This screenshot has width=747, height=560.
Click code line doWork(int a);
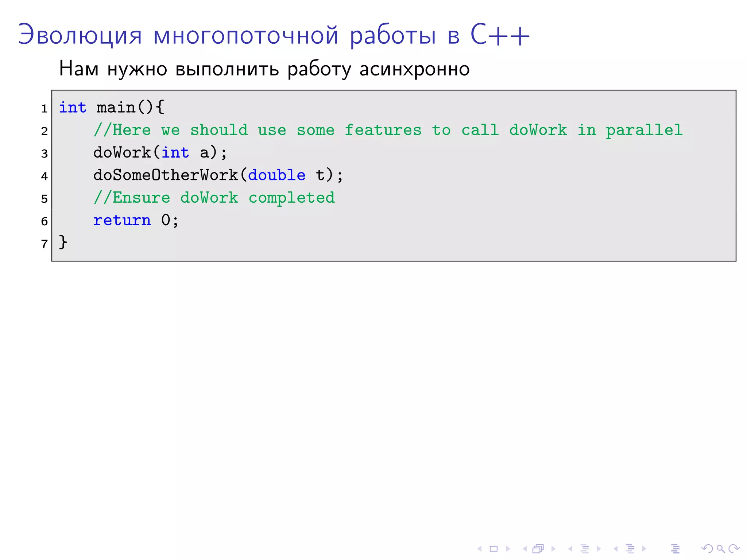click(160, 153)
